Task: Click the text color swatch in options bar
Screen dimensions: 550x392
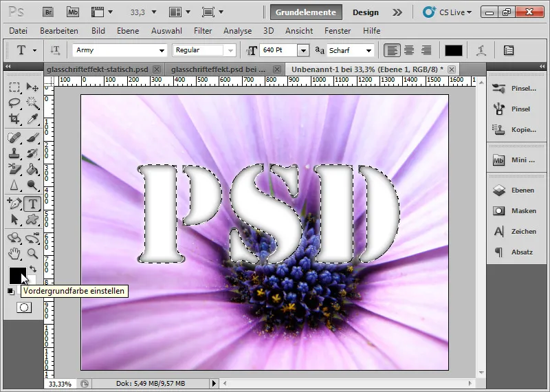Action: (454, 50)
